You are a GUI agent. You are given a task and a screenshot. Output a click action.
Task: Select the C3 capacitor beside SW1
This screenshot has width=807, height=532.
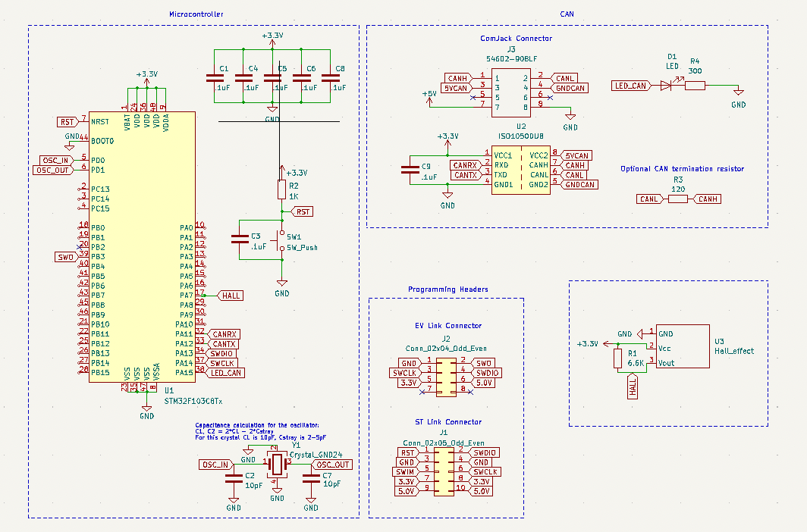click(x=239, y=239)
